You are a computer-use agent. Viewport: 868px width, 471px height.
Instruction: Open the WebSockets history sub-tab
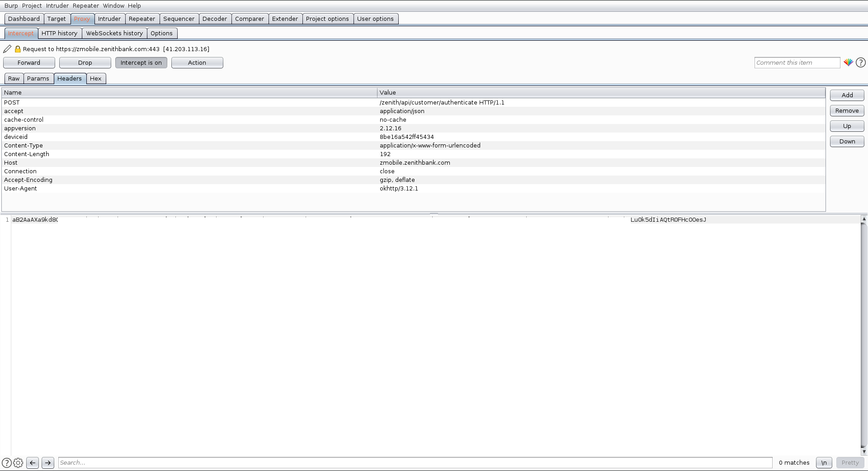(114, 33)
